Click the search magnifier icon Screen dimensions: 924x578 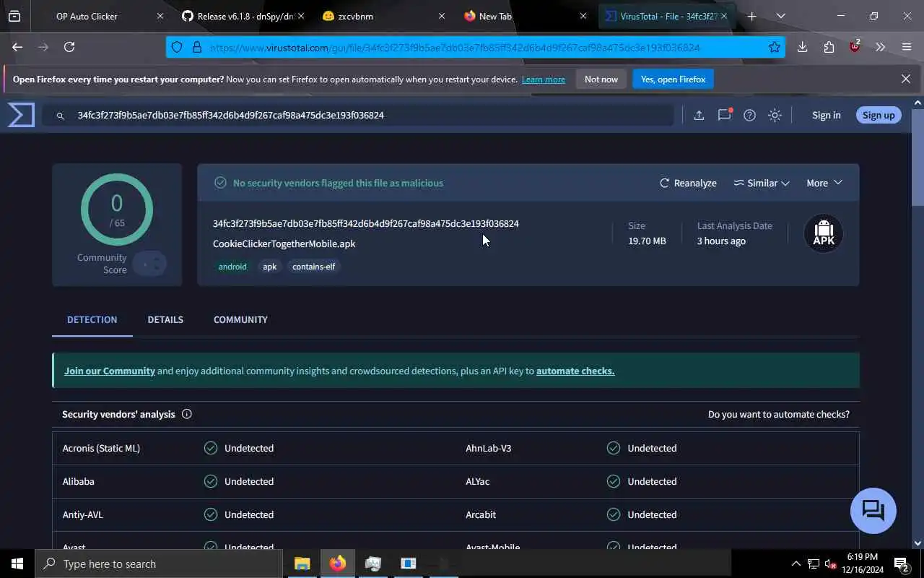click(x=61, y=116)
